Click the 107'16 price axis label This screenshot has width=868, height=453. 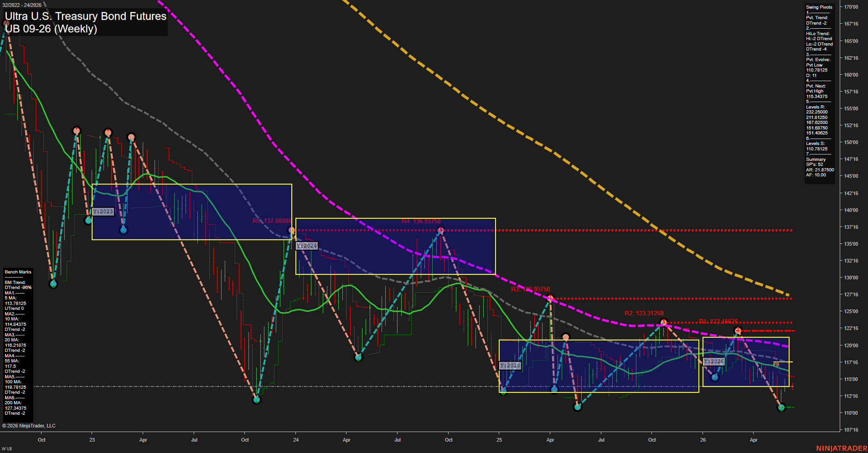coord(851,430)
